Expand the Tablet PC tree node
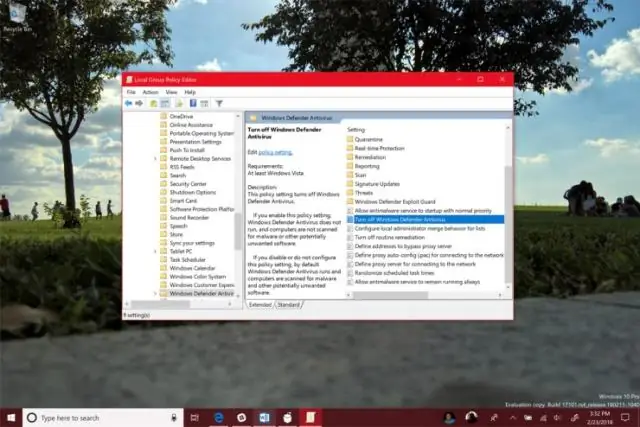 (x=155, y=251)
